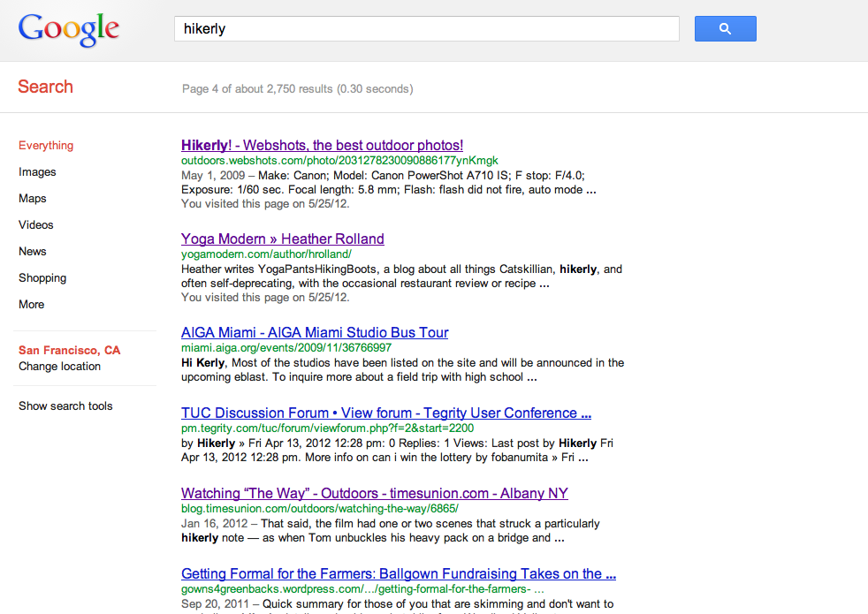Screen dimensions: 868x614
Task: Open Watching "The Way" timesunion result
Action: (374, 493)
